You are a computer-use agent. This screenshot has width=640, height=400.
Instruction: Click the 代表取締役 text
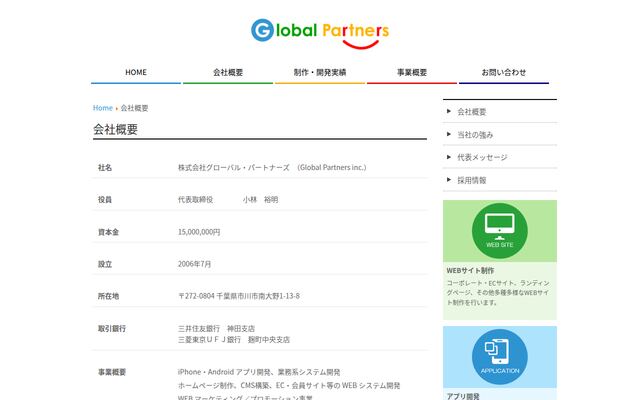coord(196,200)
